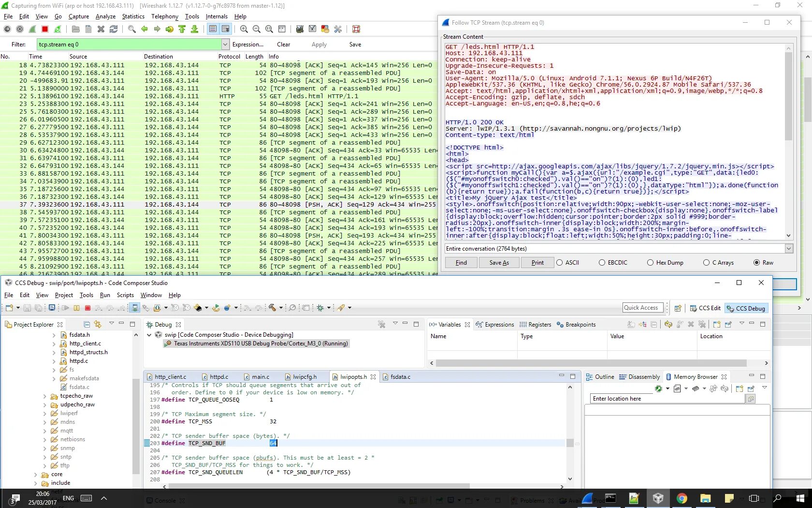
Task: Clear the Wireshark display filter
Action: (x=283, y=45)
